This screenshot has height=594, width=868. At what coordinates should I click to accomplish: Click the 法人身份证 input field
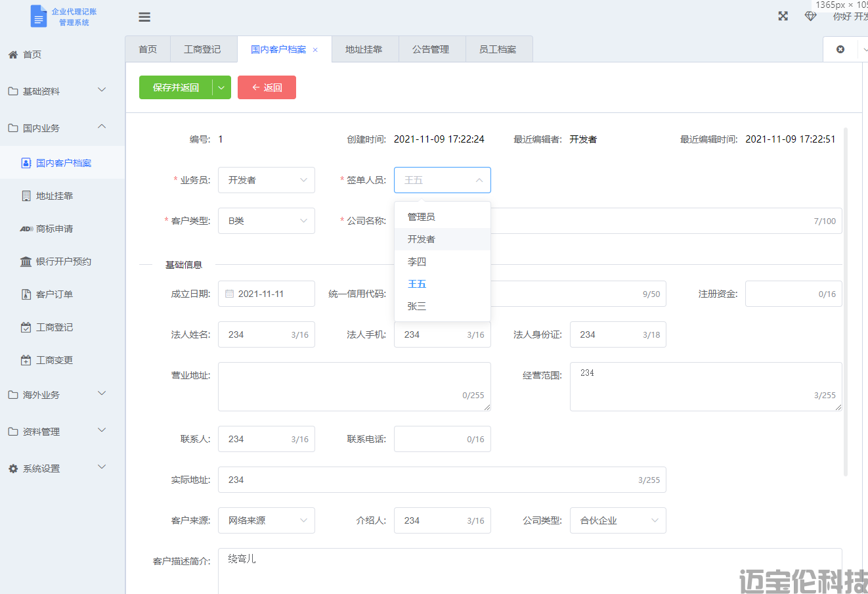(x=618, y=334)
